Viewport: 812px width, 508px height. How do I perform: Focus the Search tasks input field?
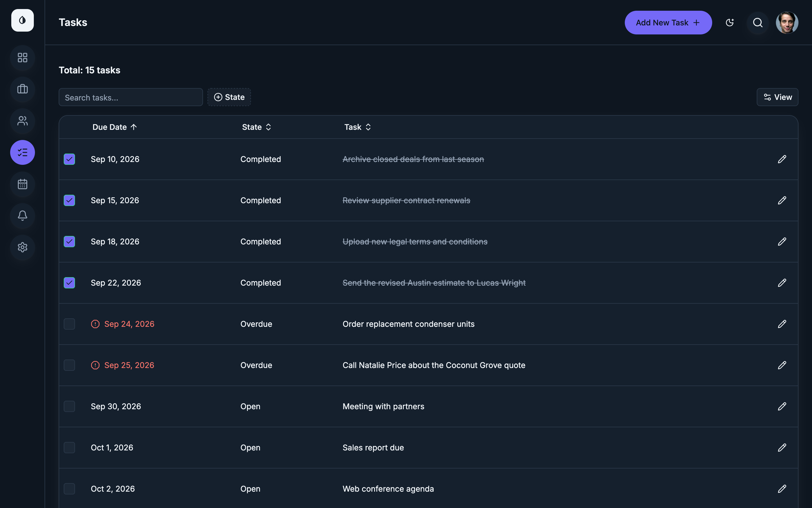coord(131,97)
